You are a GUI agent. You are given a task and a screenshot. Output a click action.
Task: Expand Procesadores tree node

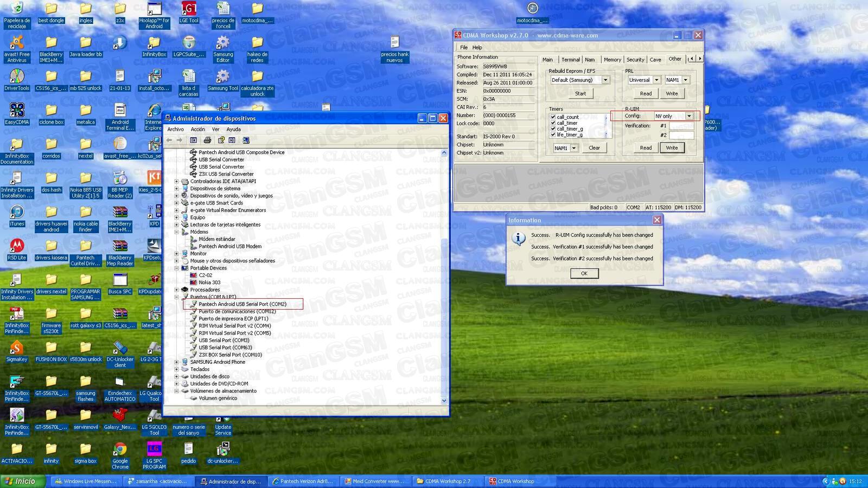pyautogui.click(x=176, y=290)
